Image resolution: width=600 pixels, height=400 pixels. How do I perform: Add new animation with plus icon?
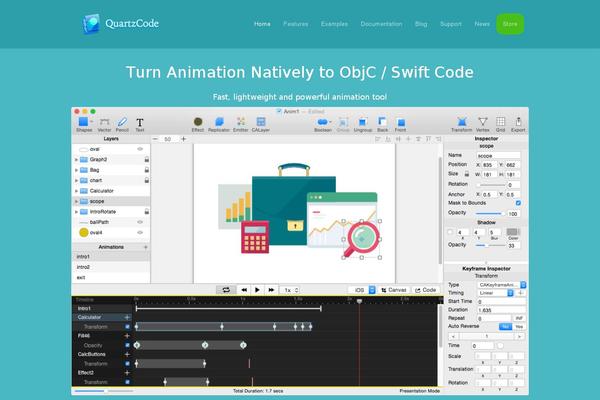click(x=146, y=247)
